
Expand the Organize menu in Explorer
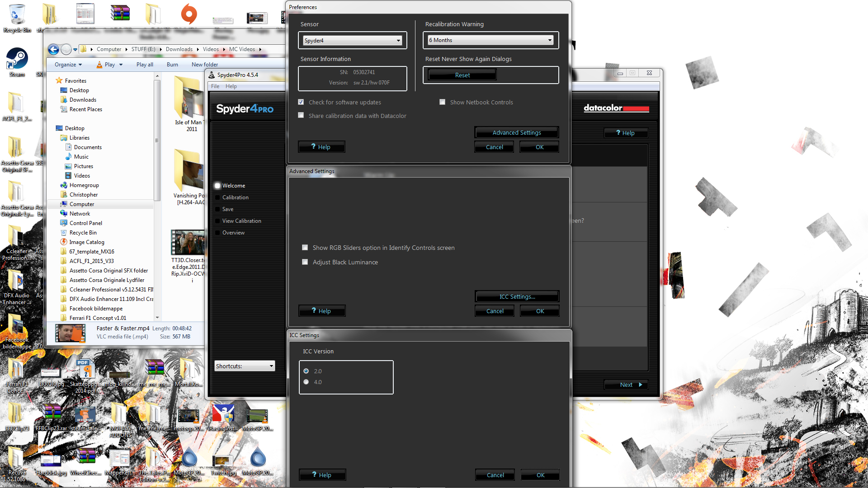click(x=68, y=65)
